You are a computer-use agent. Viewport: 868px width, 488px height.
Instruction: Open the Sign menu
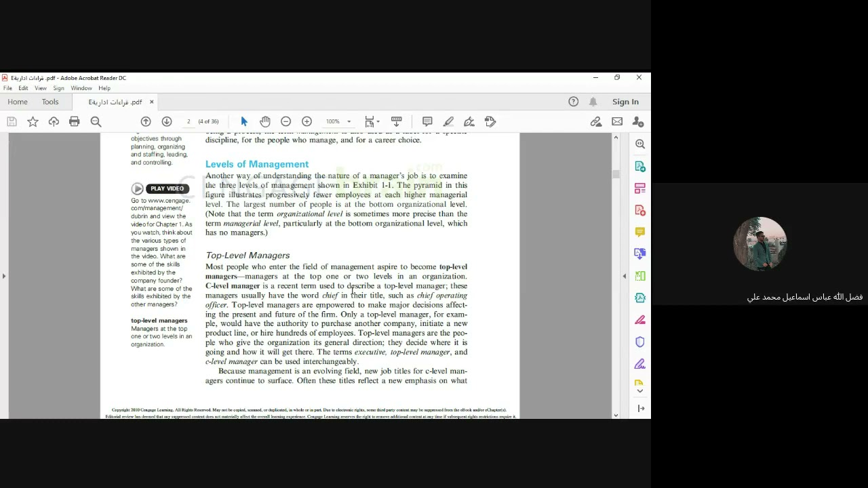pyautogui.click(x=59, y=88)
